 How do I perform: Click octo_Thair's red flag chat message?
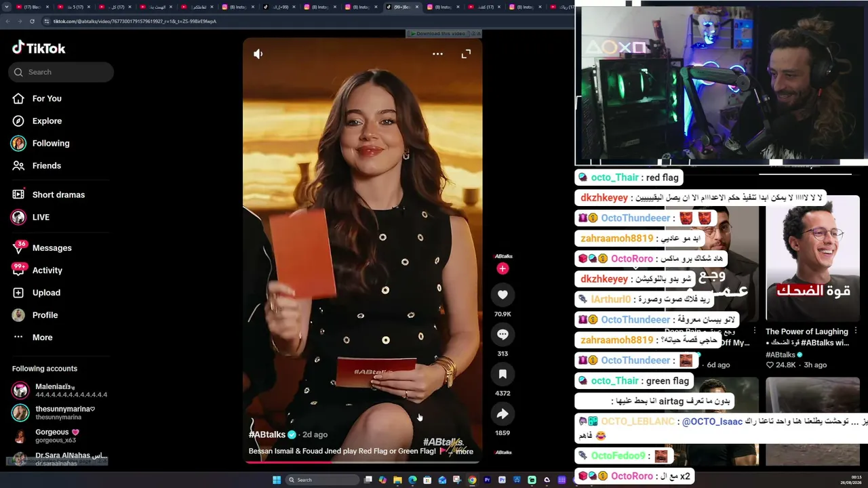629,178
